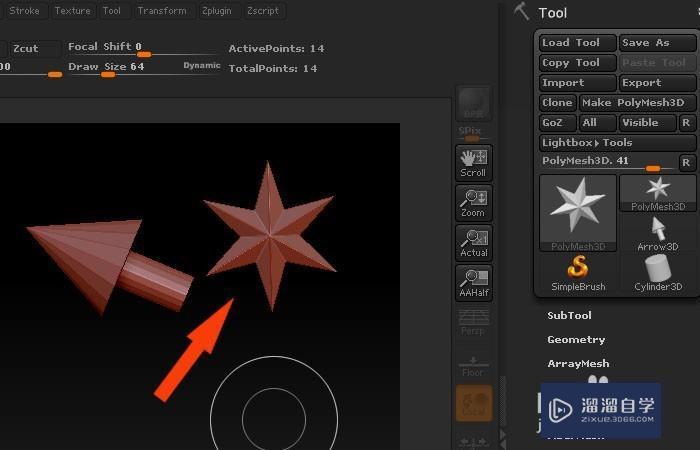Click the R button beside PolyMesh3D slider
This screenshot has width=700, height=450.
(x=687, y=162)
